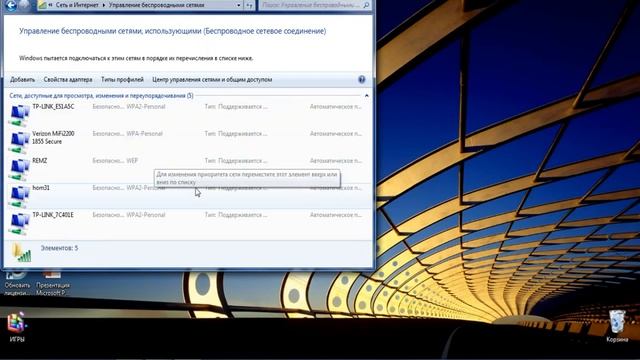Screen dimensions: 640x360
Task: Open the address bar history dropdown
Action: coord(239,5)
